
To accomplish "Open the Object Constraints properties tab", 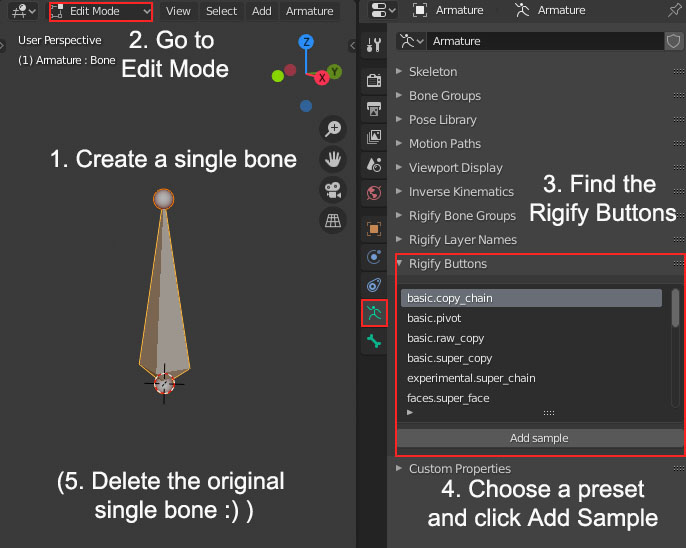I will pos(374,285).
